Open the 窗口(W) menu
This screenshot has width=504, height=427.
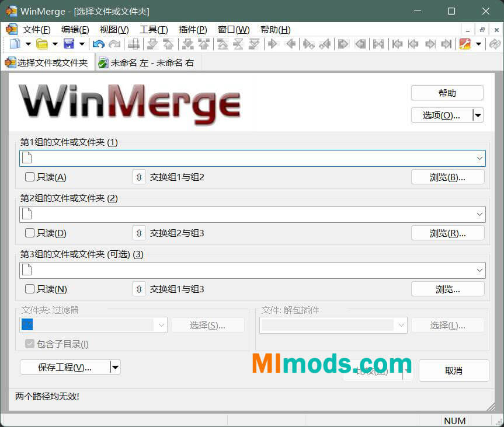tap(234, 30)
